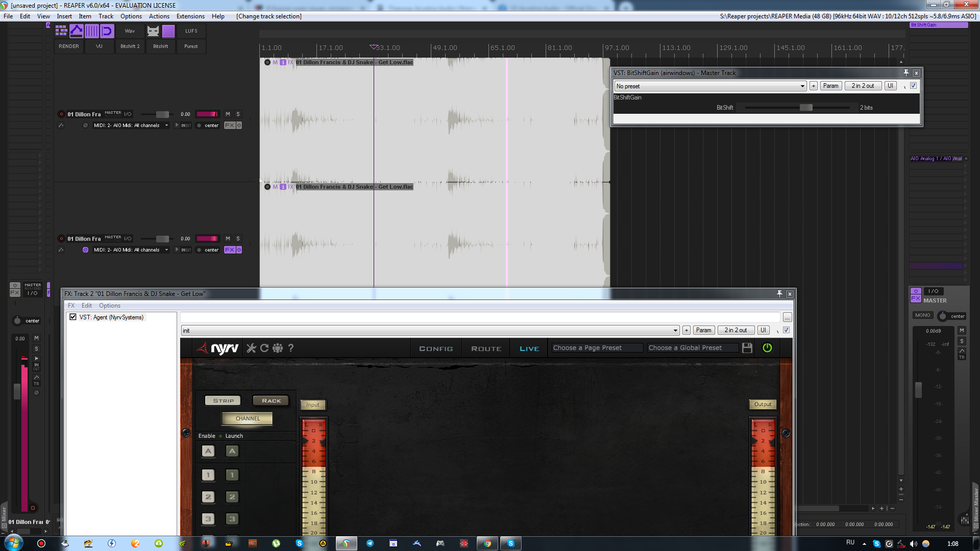
Task: Mute the first 01 Dillon Fra track
Action: click(228, 114)
